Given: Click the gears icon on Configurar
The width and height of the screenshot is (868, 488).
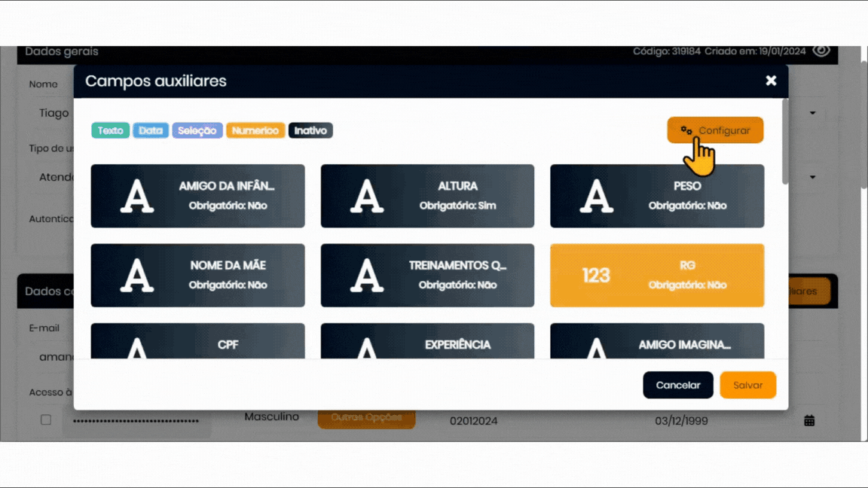Looking at the screenshot, I should coord(686,130).
